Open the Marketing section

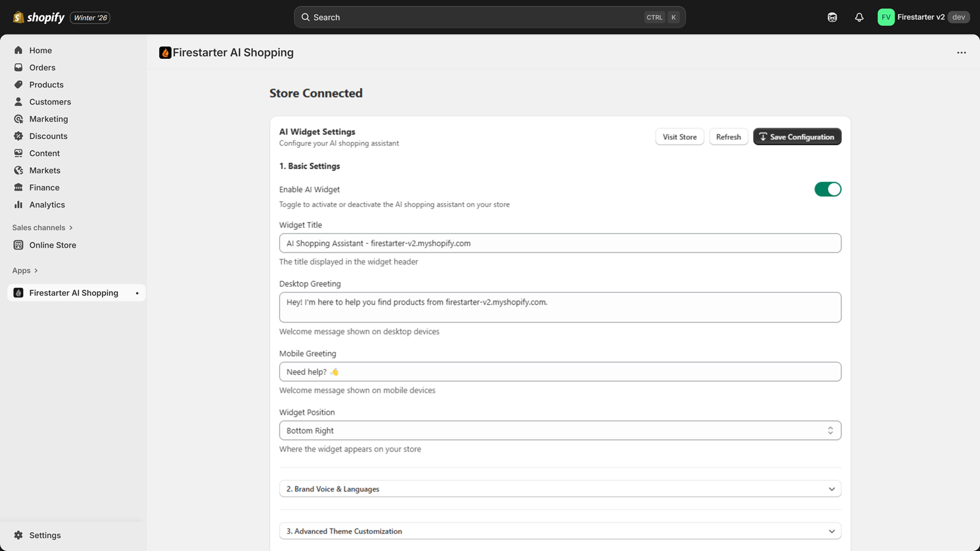pyautogui.click(x=48, y=119)
